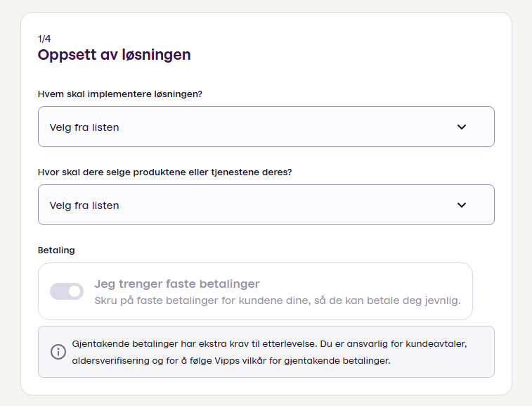This screenshot has width=532, height=406.
Task: Click the 'Skru på faste betalinger' description text
Action: tap(277, 300)
